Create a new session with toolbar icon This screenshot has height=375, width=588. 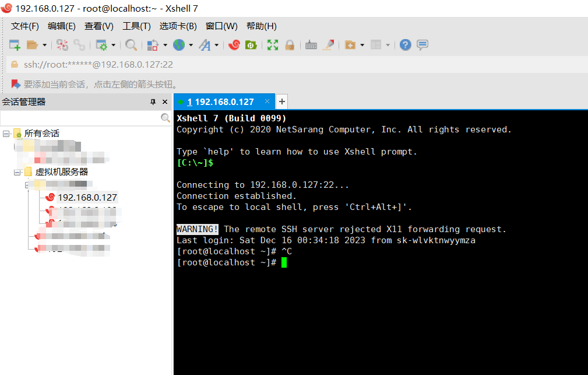click(x=15, y=45)
